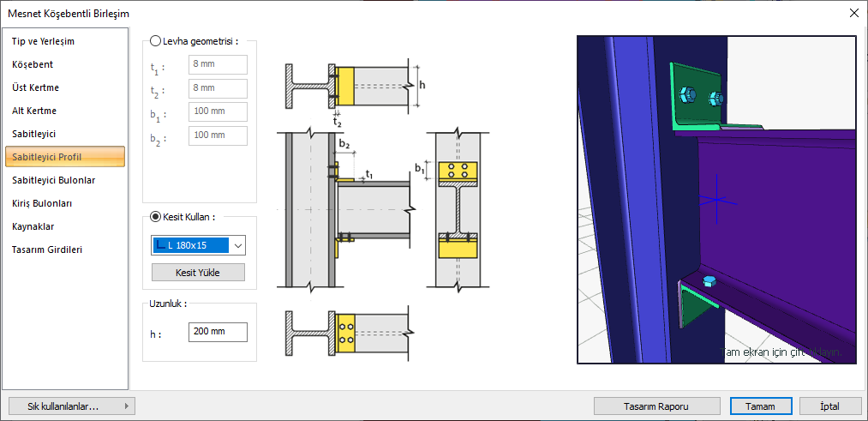Click the 3D connection preview image
The width and height of the screenshot is (868, 421).
(x=715, y=200)
